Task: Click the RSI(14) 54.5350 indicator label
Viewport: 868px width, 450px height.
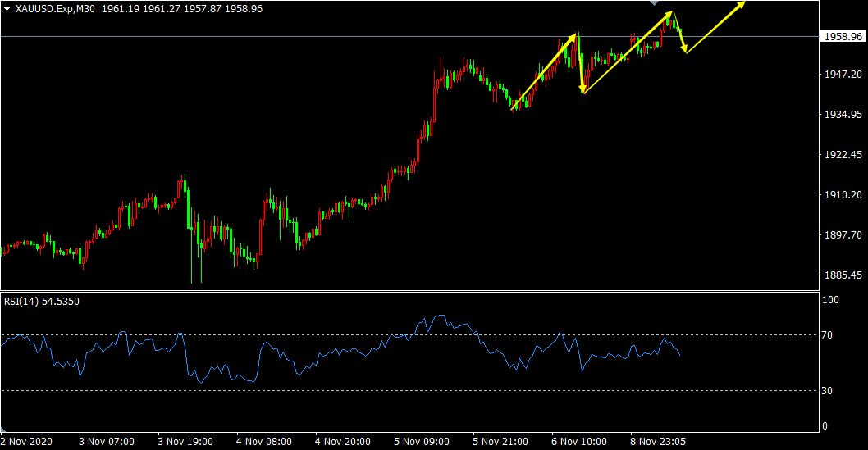Action: click(42, 302)
